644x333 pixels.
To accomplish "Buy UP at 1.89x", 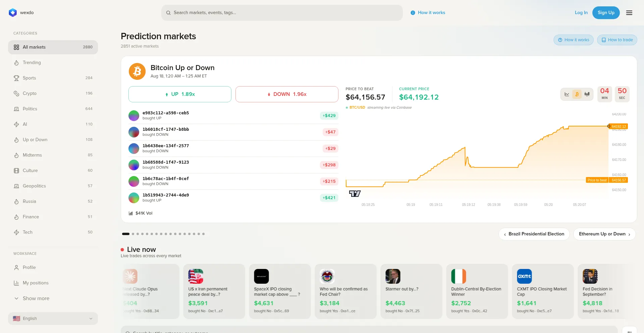I will point(180,94).
